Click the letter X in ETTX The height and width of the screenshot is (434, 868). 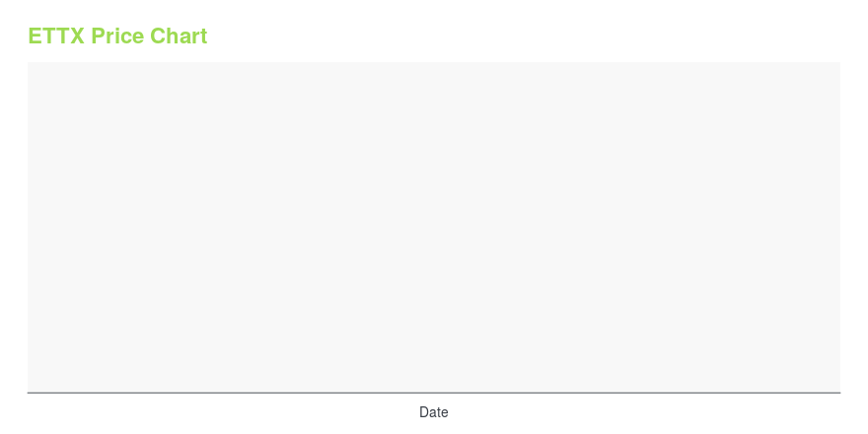pyautogui.click(x=78, y=36)
